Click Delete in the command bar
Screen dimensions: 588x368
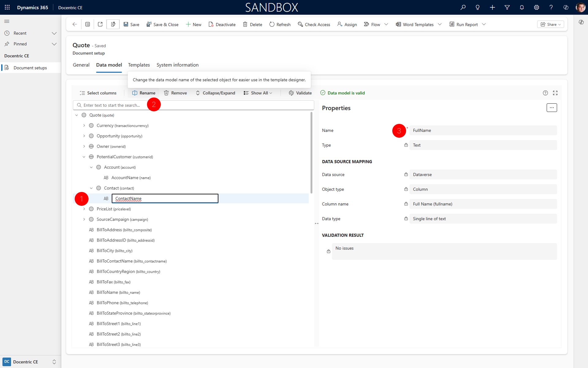tap(253, 24)
